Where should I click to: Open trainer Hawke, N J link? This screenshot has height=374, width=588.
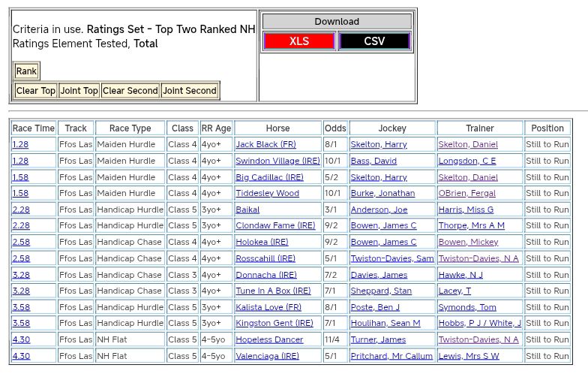[460, 275]
